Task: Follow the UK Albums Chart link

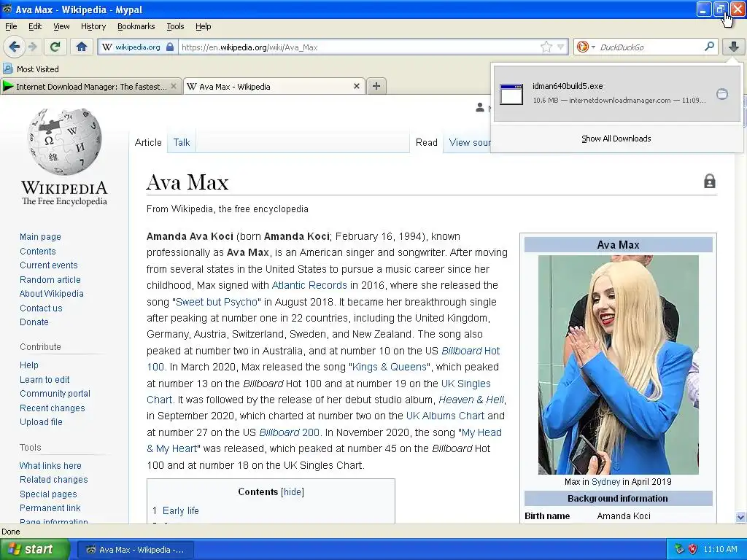Action: 445,416
